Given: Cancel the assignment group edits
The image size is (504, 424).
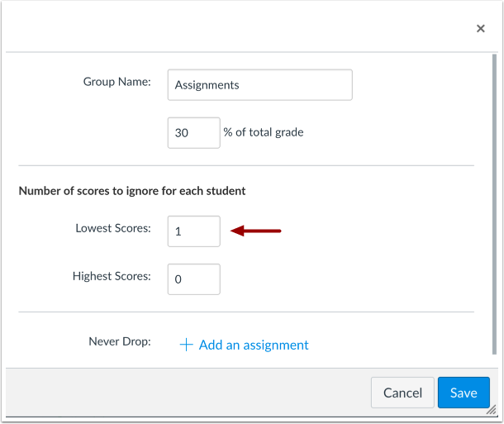Looking at the screenshot, I should [x=402, y=393].
